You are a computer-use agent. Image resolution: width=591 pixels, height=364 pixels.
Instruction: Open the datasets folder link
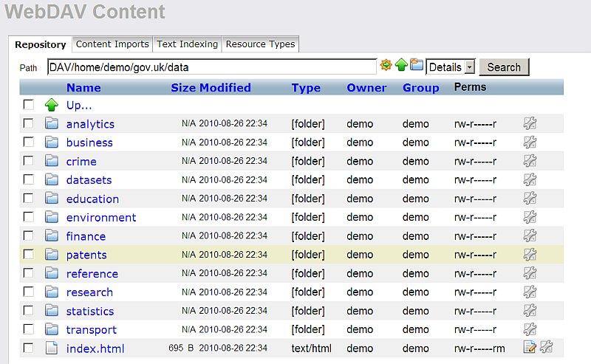[x=89, y=179]
